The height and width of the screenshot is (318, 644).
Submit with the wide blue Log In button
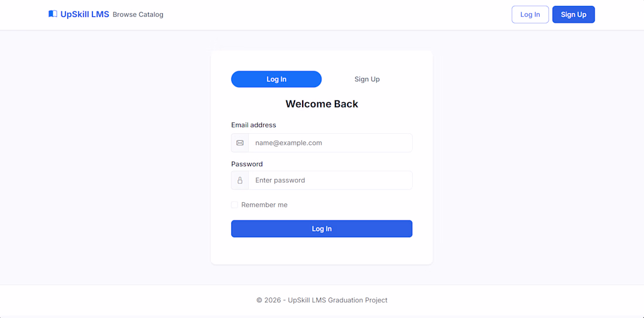coord(321,229)
